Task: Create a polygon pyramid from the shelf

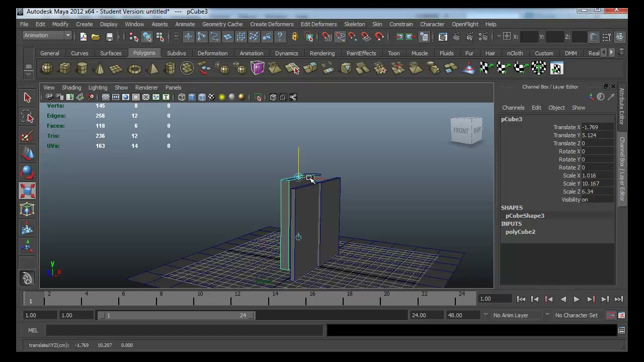Action: [x=152, y=68]
